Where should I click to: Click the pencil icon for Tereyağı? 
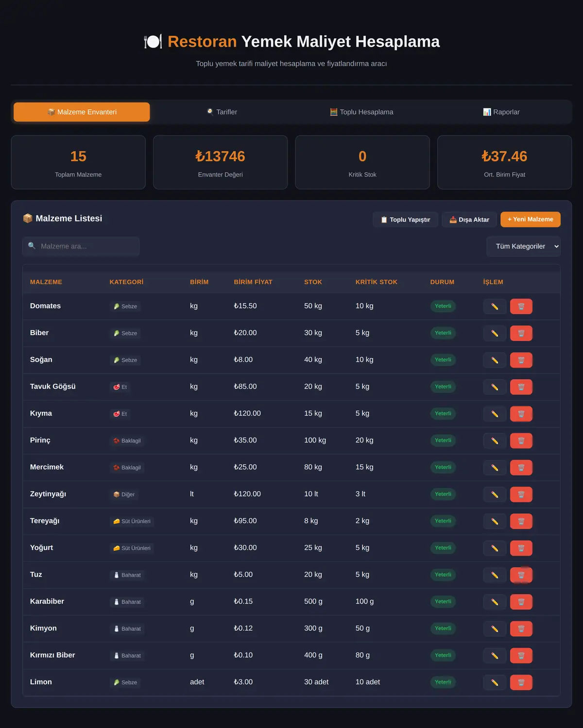point(495,522)
